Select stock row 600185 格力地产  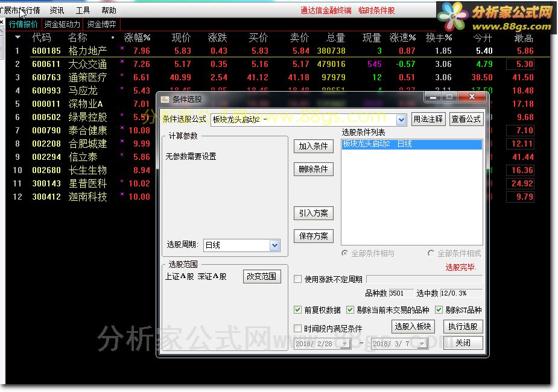point(277,51)
